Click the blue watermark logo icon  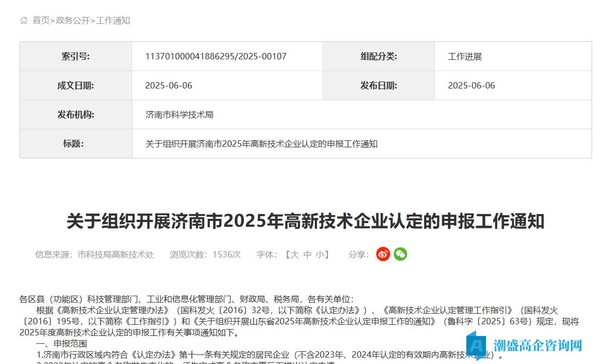[x=476, y=345]
